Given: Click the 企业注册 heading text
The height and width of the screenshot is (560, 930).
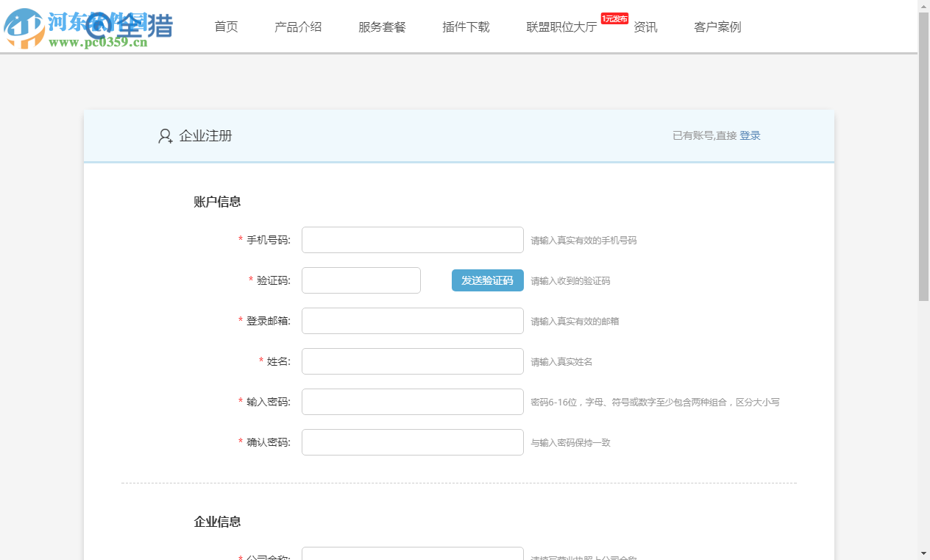Looking at the screenshot, I should pyautogui.click(x=205, y=136).
